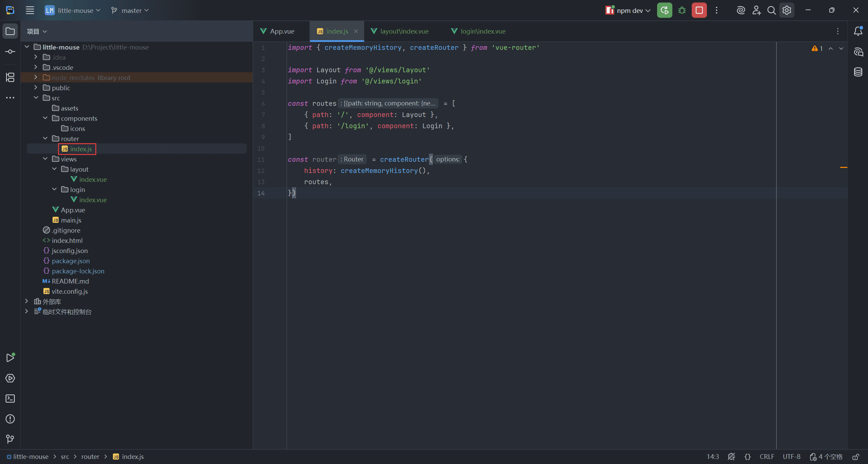868x464 pixels.
Task: Click the Debug bug icon
Action: coord(682,11)
